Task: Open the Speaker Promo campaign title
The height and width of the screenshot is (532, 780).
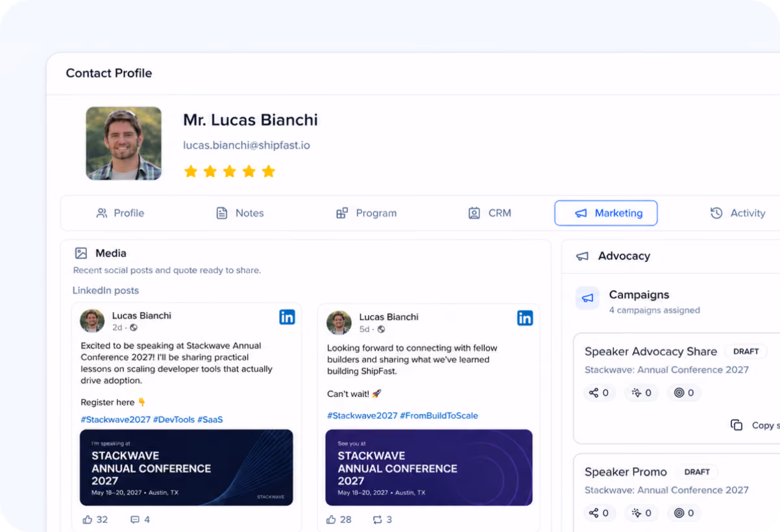Action: (626, 472)
